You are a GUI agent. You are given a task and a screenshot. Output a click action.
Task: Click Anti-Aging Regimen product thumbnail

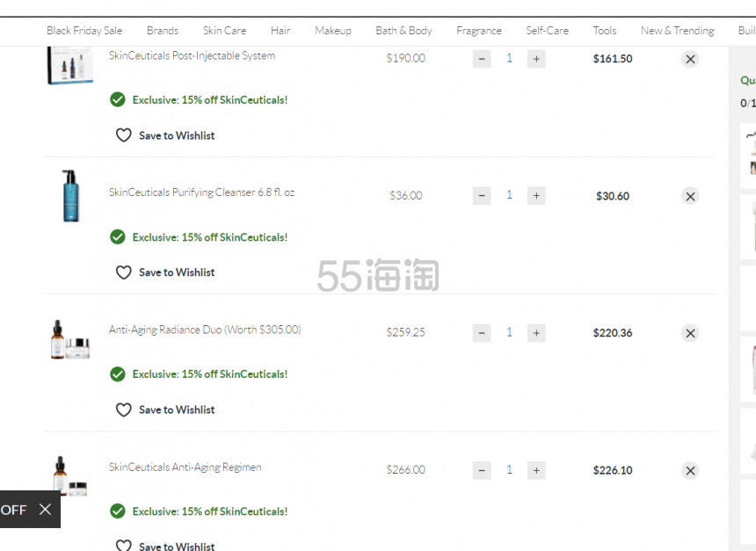70,476
